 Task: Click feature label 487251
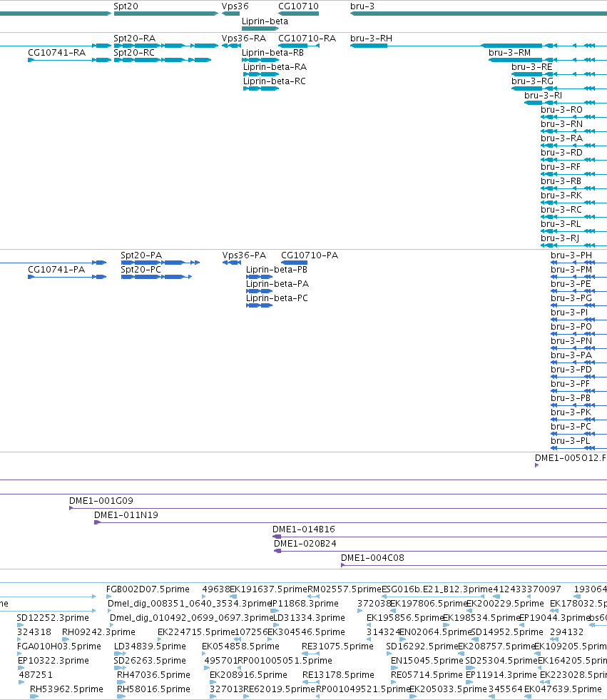tap(36, 675)
